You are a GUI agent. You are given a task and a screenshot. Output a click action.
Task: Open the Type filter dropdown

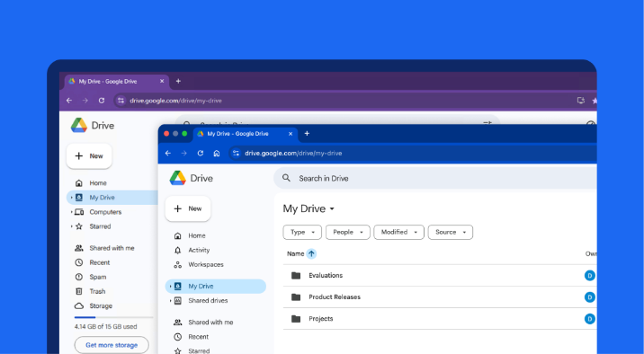coord(302,232)
